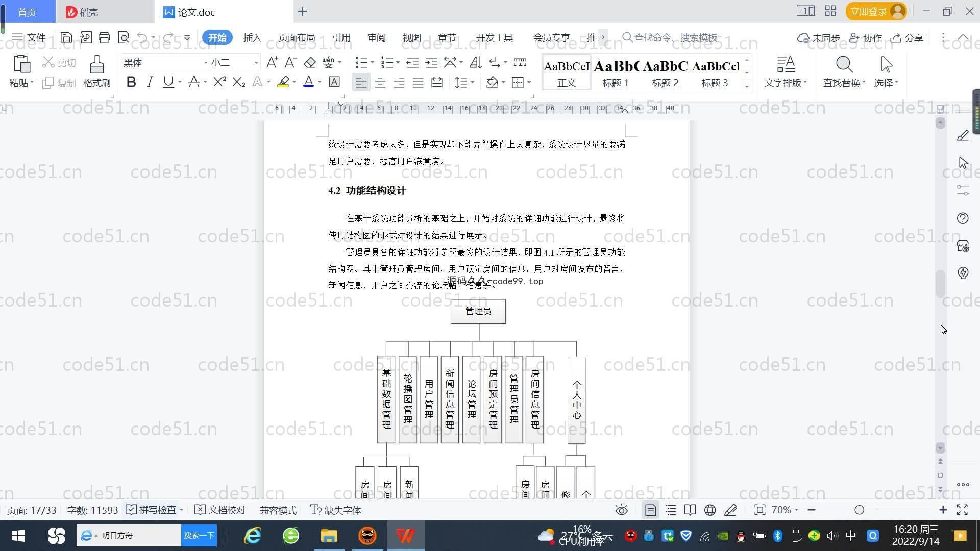Viewport: 980px width, 551px height.
Task: Click the Undo arrow
Action: point(142,37)
